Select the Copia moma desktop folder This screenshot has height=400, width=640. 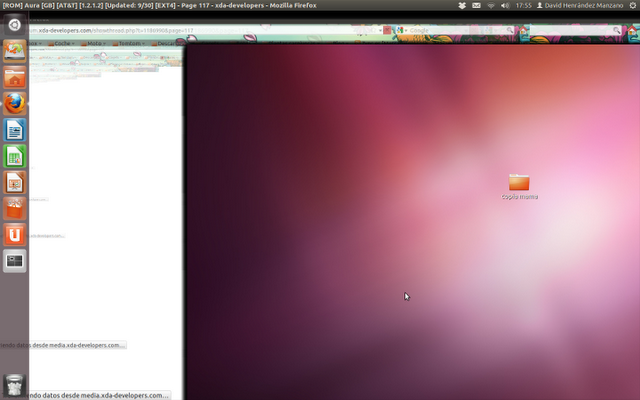[519, 187]
